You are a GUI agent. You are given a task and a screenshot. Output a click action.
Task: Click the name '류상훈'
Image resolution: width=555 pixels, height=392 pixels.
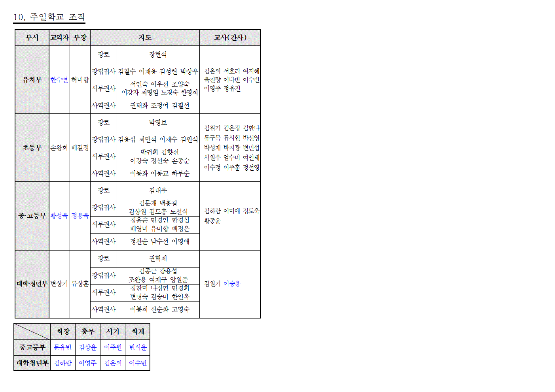coord(80,284)
